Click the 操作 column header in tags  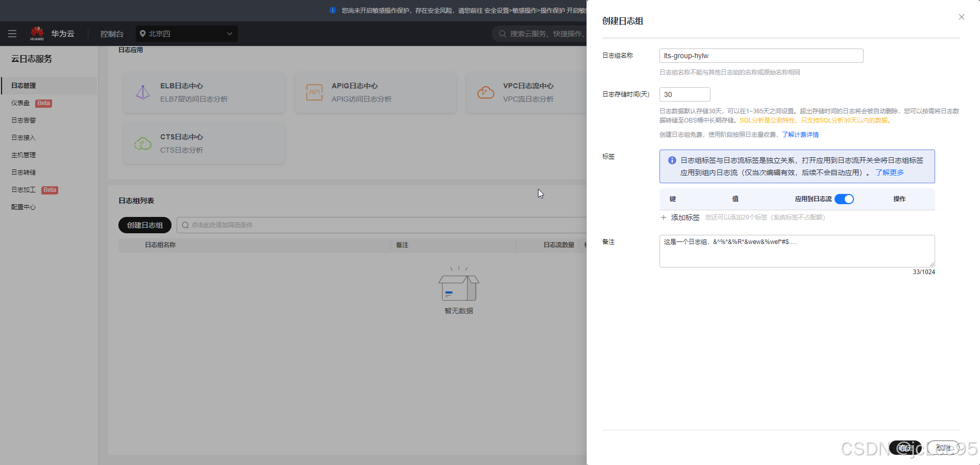[899, 199]
